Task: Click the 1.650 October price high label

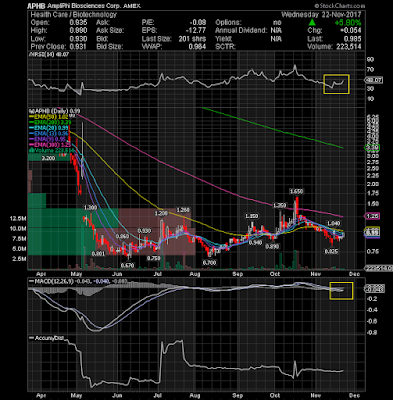Action: pyautogui.click(x=296, y=191)
